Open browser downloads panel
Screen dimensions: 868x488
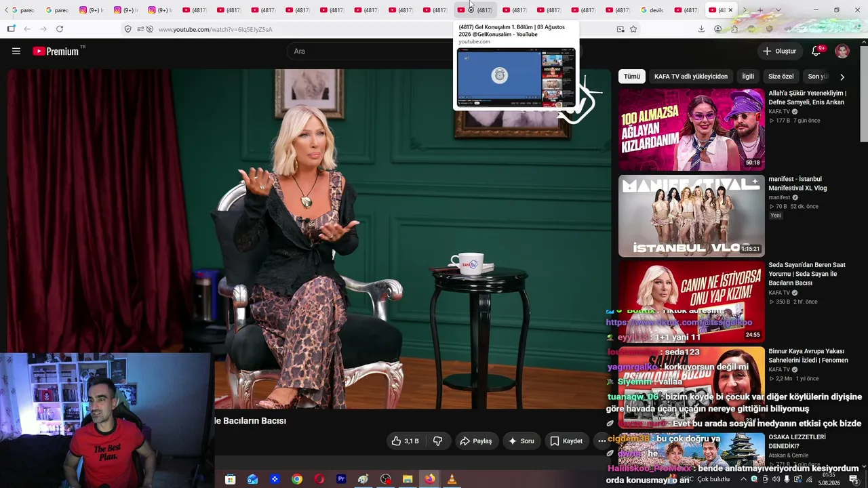pos(701,29)
